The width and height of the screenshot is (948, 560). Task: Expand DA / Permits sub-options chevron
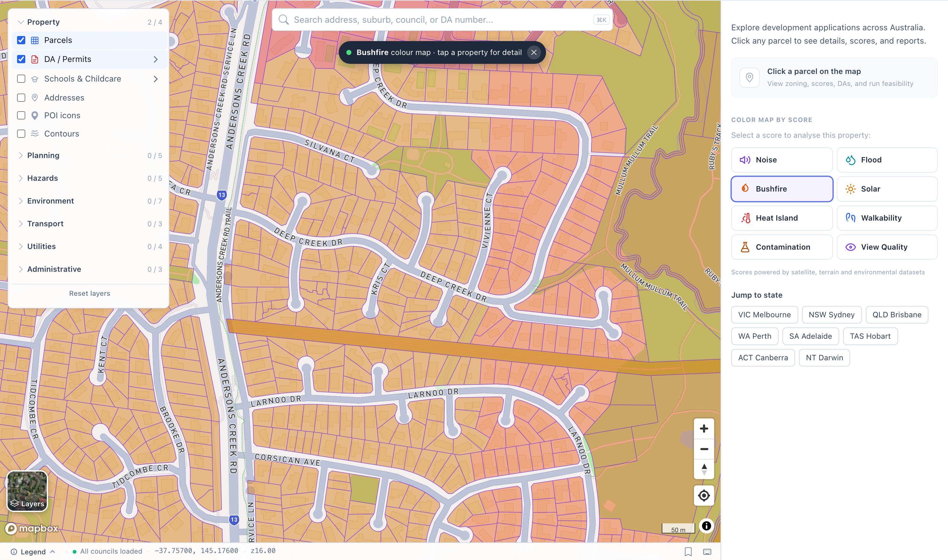pyautogui.click(x=155, y=59)
